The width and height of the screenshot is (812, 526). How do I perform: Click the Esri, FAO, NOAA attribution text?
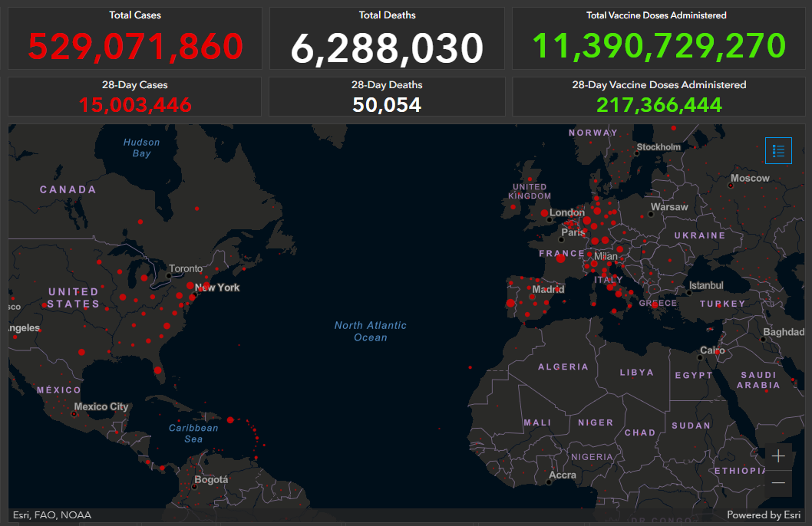[x=52, y=515]
